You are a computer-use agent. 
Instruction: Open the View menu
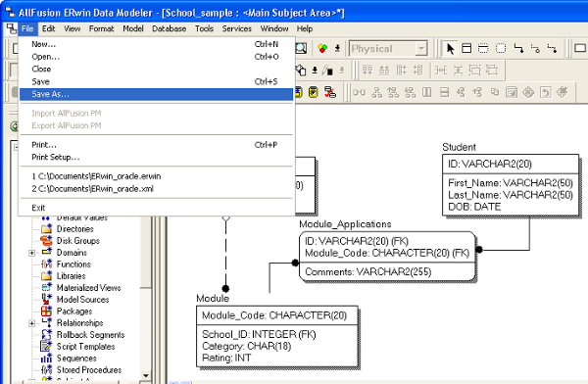pyautogui.click(x=72, y=28)
